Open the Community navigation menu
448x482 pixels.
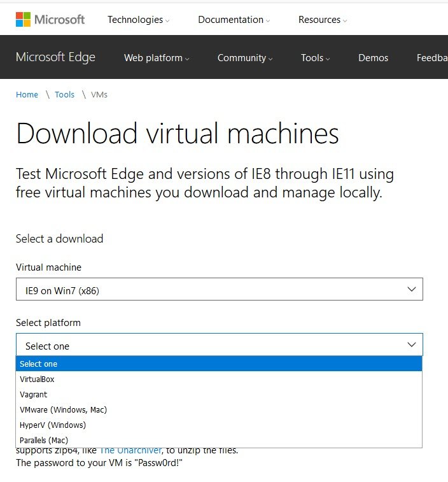point(245,58)
